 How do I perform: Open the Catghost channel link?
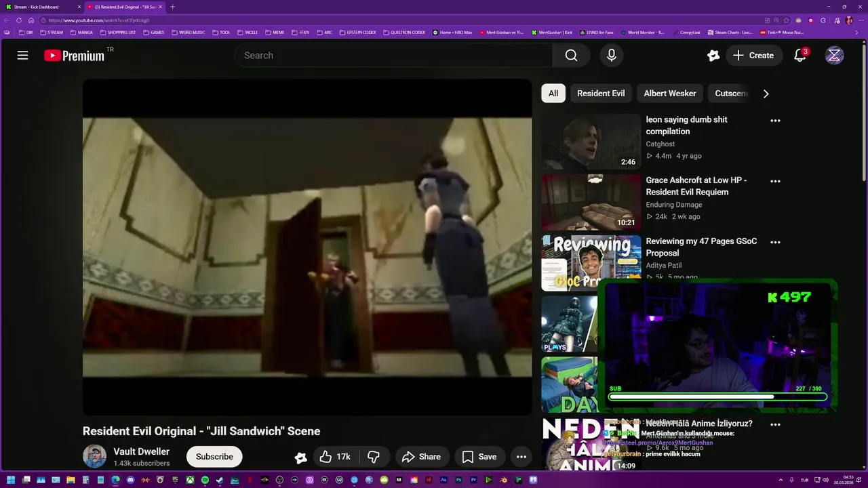(x=660, y=144)
